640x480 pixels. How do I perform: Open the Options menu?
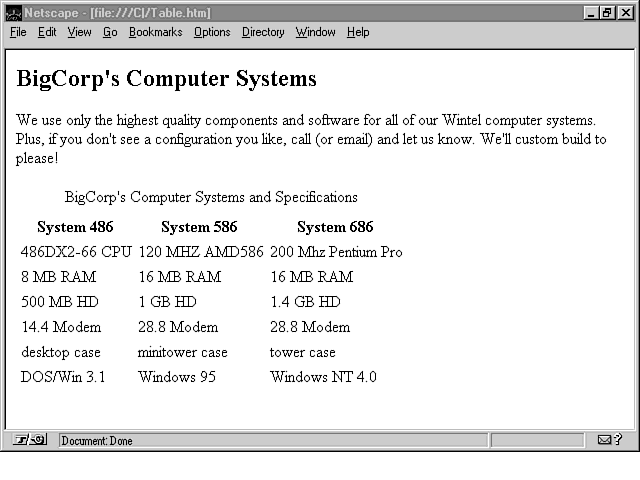212,32
